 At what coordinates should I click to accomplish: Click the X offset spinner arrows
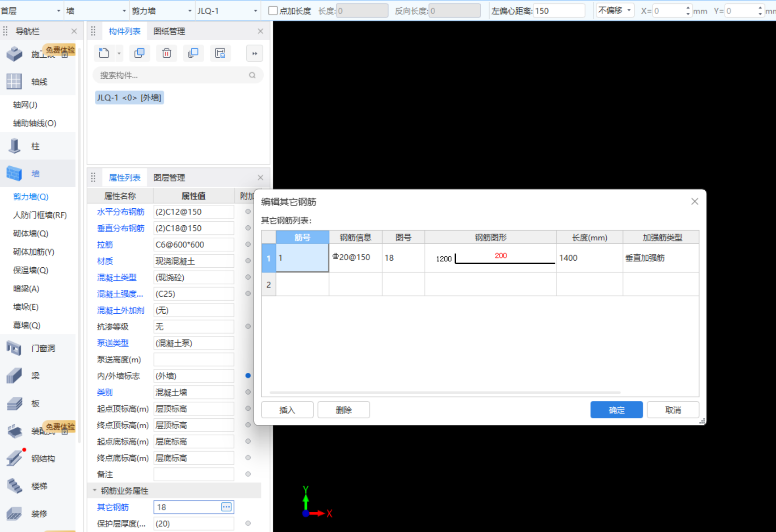click(x=688, y=10)
